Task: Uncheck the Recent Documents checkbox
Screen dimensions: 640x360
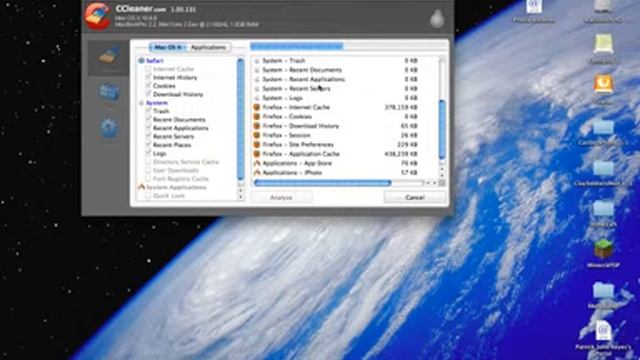Action: pyautogui.click(x=149, y=120)
